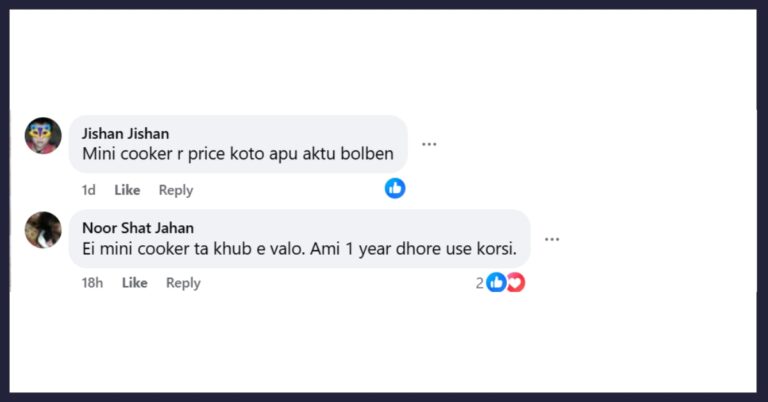Screen dimensions: 768x402
Task: Click the comment text about mini cooker price
Action: pos(238,154)
